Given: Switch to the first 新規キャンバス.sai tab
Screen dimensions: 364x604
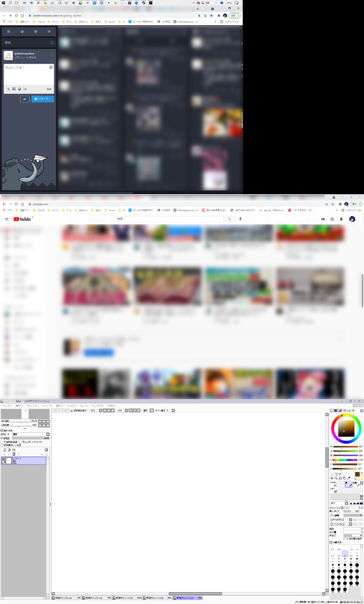Looking at the screenshot, I should tap(67, 598).
